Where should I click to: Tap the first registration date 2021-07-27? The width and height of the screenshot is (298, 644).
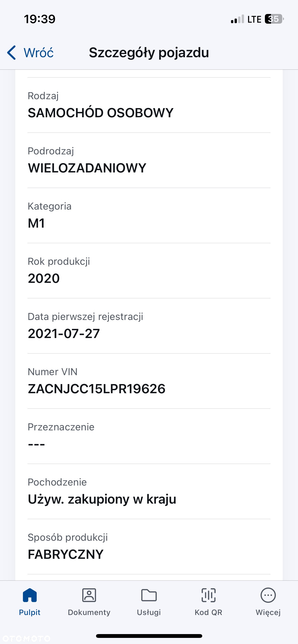64,333
